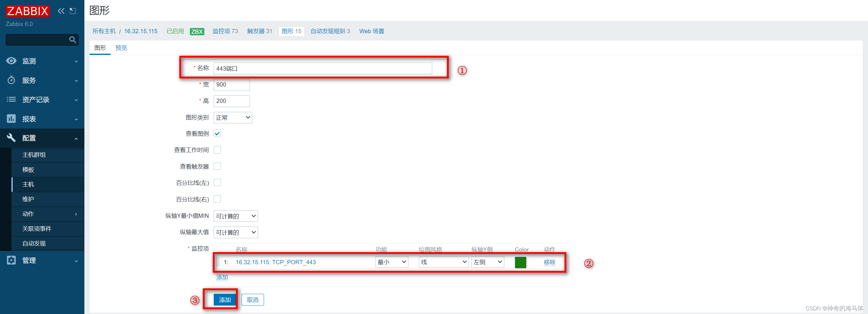868x314 pixels.
Task: Open the 功能 dropdown showing 最小
Action: (x=392, y=262)
